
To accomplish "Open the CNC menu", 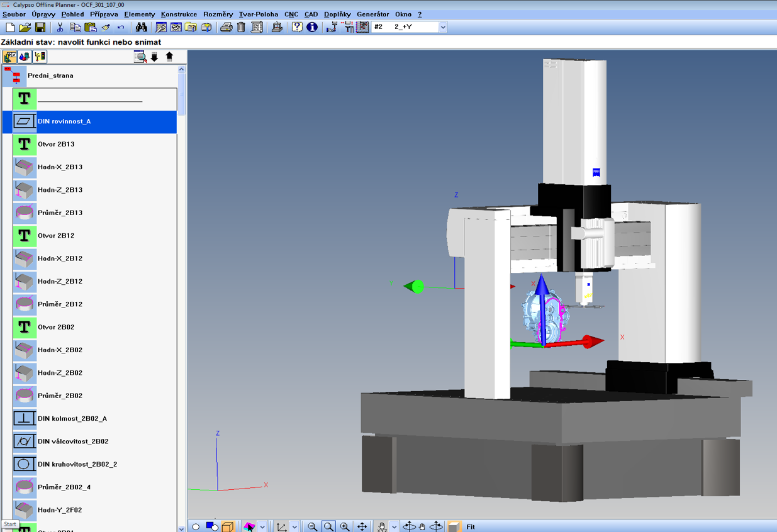I will 291,14.
